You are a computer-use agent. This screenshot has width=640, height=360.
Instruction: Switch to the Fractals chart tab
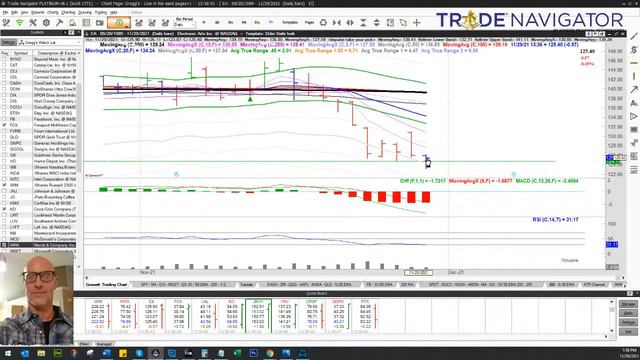(247, 284)
